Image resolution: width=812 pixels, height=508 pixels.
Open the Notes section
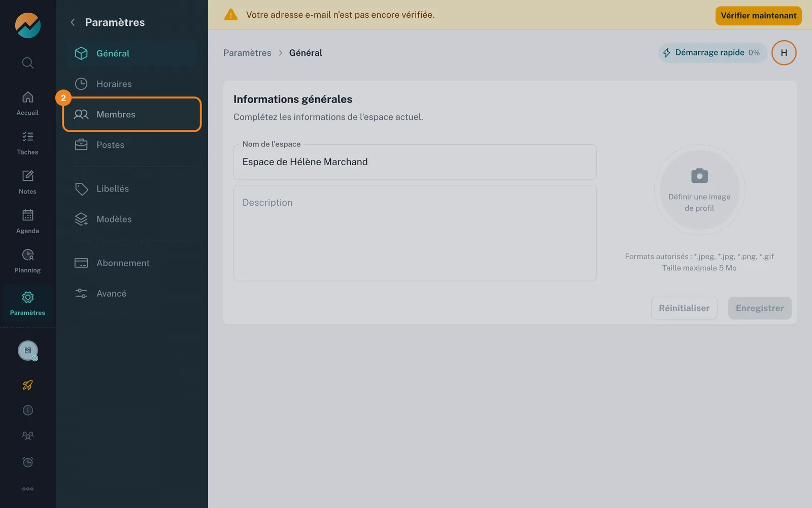pos(27,182)
